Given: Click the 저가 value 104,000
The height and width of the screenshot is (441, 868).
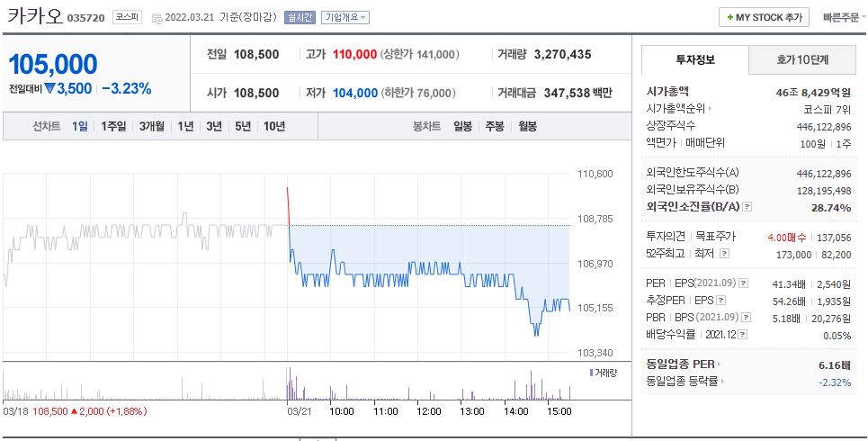Looking at the screenshot, I should click(354, 93).
